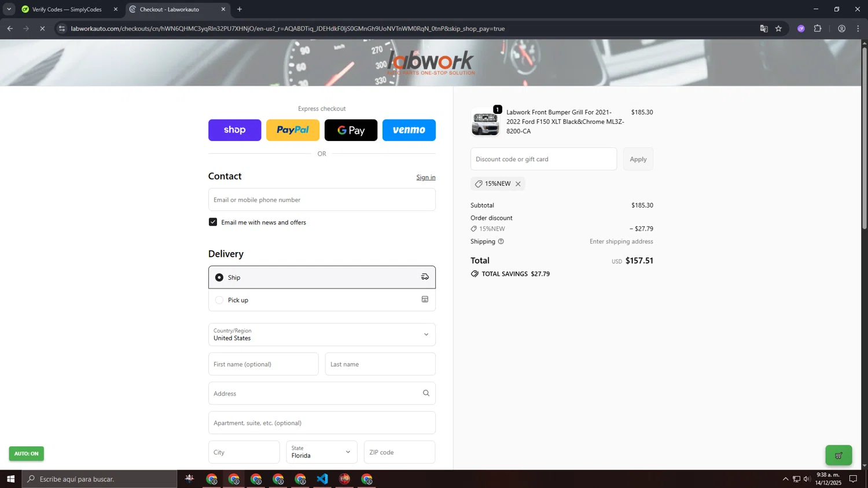The width and height of the screenshot is (868, 488).
Task: Open the tab search dropdown
Action: [9, 9]
